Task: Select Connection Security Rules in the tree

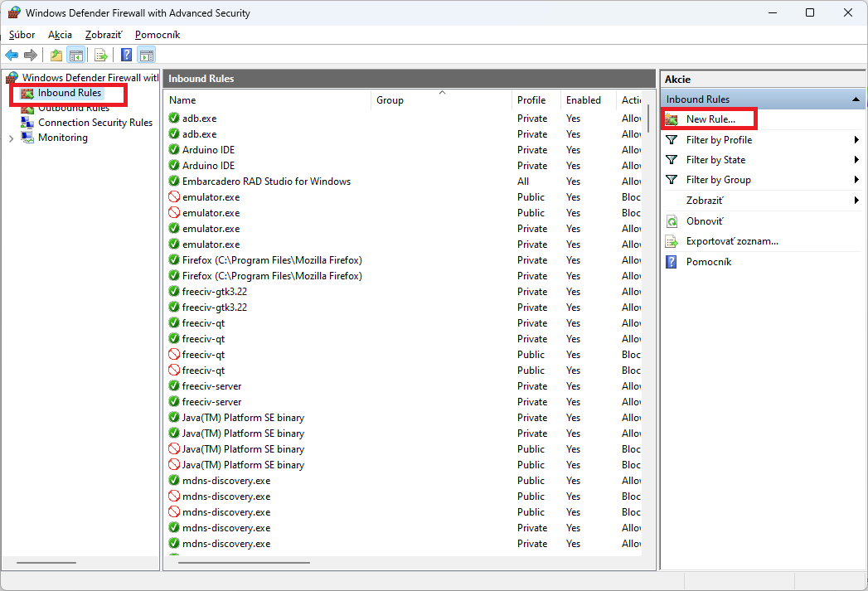Action: pos(95,123)
